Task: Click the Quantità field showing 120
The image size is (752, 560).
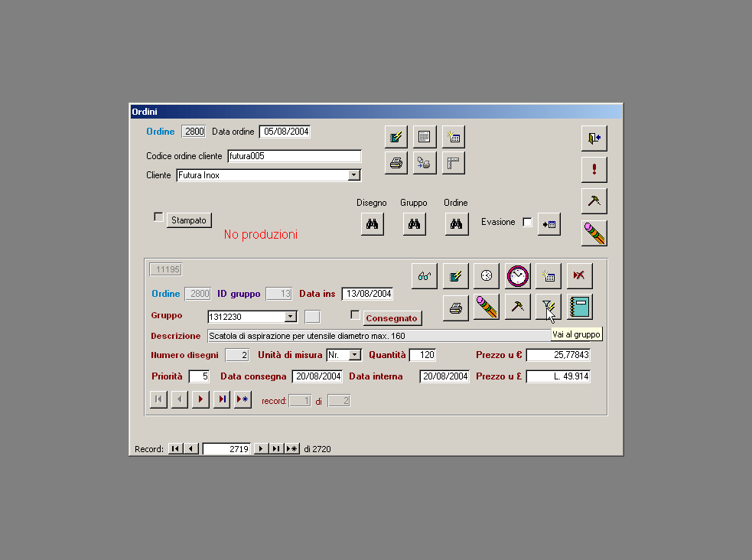Action: [422, 355]
